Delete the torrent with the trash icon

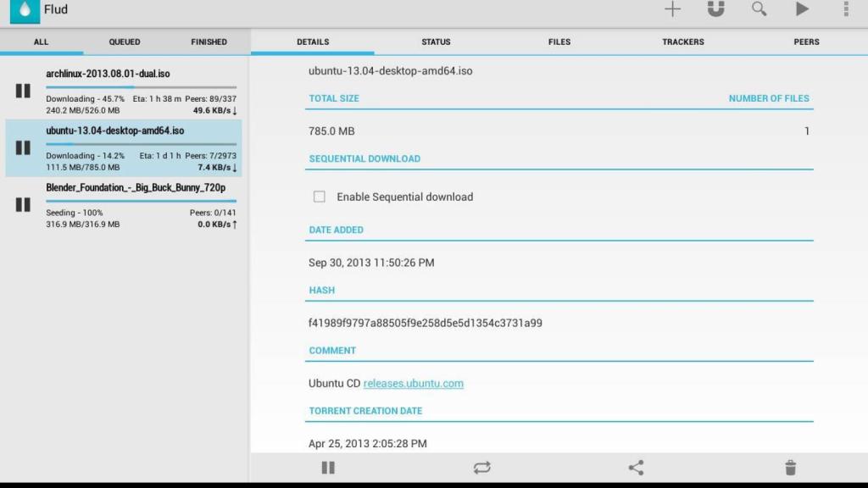pyautogui.click(x=790, y=467)
